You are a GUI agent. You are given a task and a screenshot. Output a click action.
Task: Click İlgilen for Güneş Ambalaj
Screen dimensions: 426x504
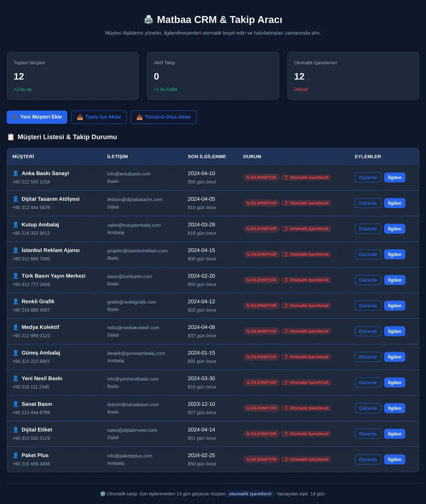point(395,357)
